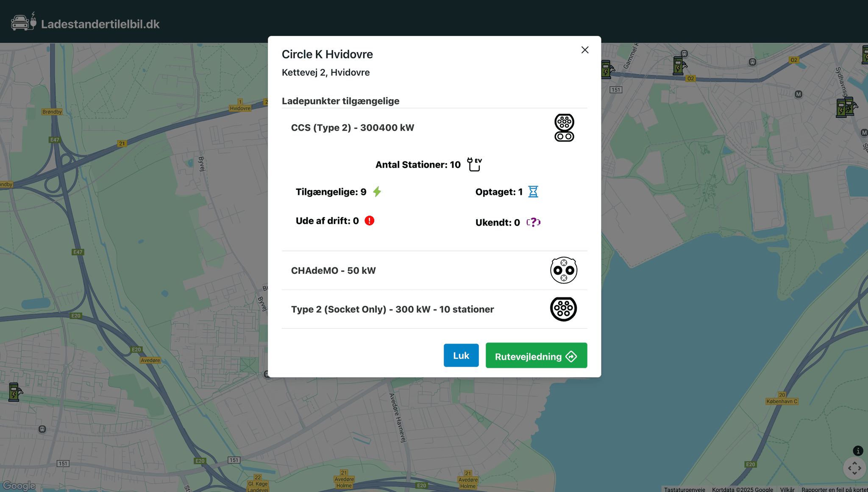Click the red out-of-service alert icon

pyautogui.click(x=370, y=221)
